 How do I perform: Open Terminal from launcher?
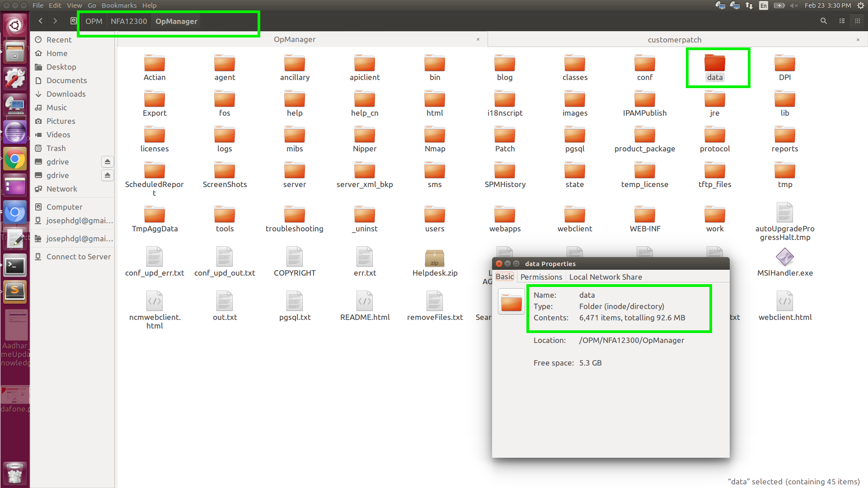(15, 266)
